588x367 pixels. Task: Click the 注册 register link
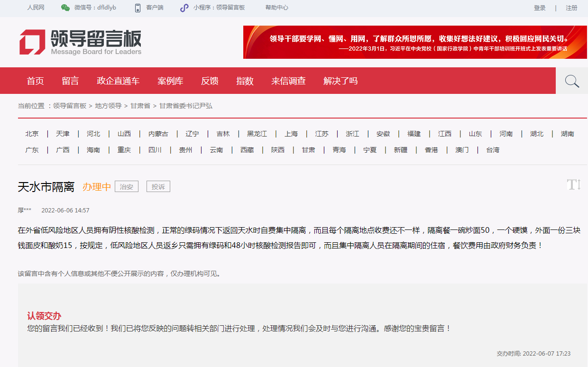pos(571,8)
